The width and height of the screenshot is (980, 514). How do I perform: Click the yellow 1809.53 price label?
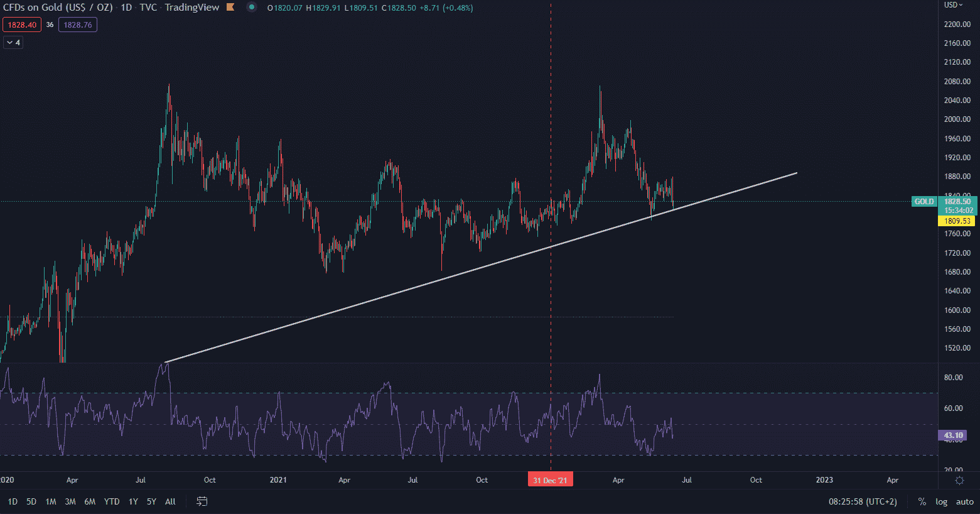click(x=957, y=221)
